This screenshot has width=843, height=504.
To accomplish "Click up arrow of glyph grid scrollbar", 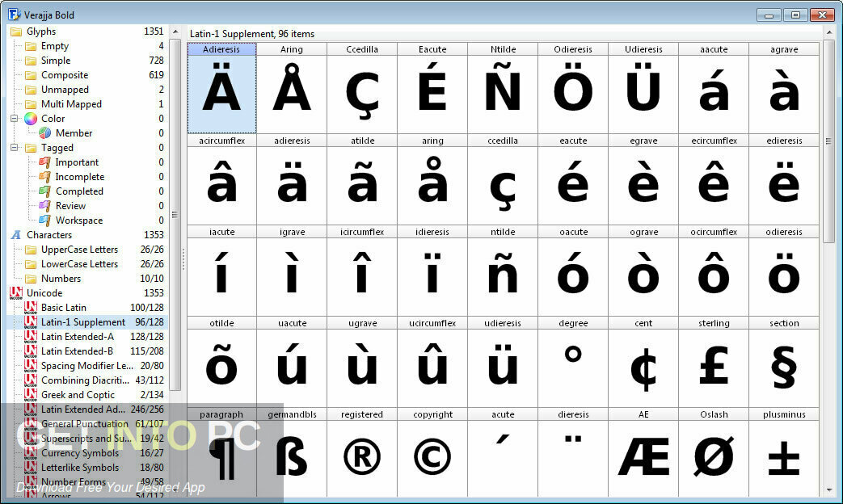I will tap(828, 33).
